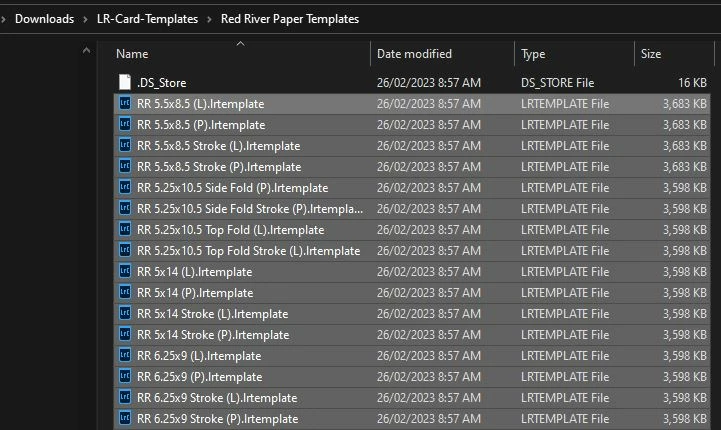Screen dimensions: 721x430
Task: Select truncated name RR 5.25x10.5 Side Fold Stroke (P)
Action: [250, 209]
